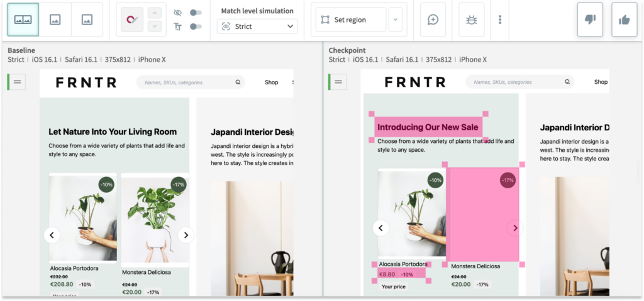Reject checkpoint with thumbs down
This screenshot has height=301, width=644.
pos(590,20)
